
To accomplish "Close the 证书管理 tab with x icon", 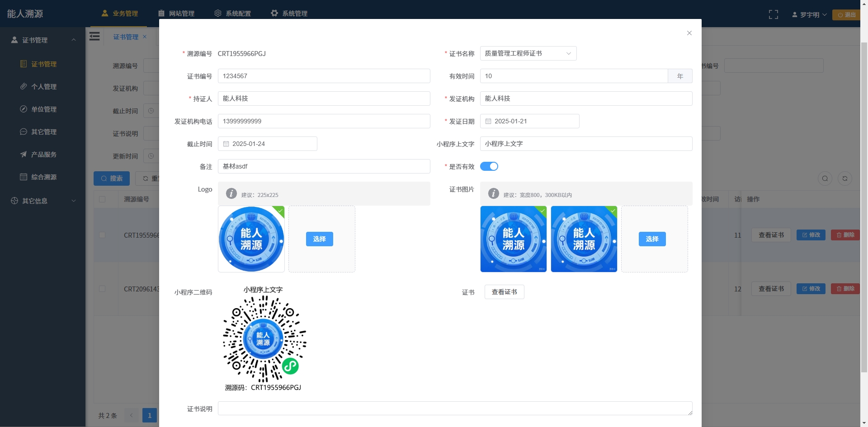I will click(x=145, y=37).
